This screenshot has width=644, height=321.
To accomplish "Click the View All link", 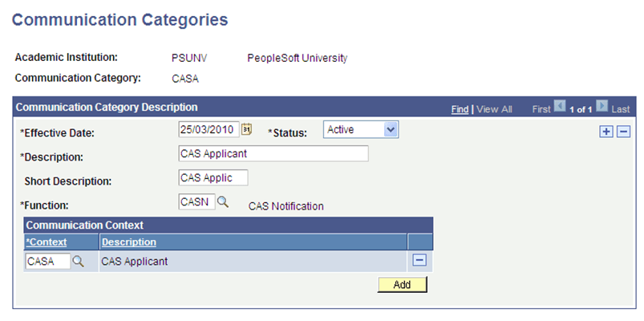I will pos(494,108).
